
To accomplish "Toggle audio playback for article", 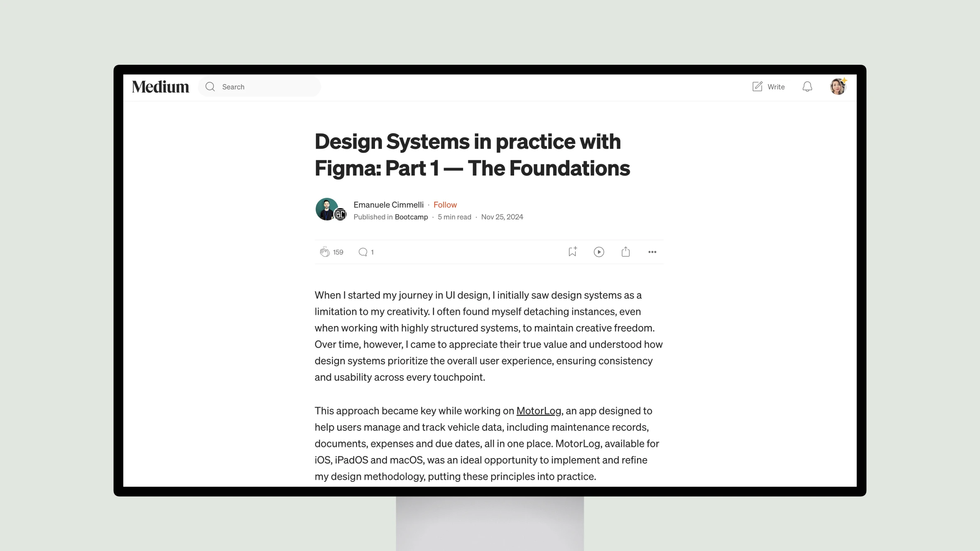I will (x=599, y=251).
